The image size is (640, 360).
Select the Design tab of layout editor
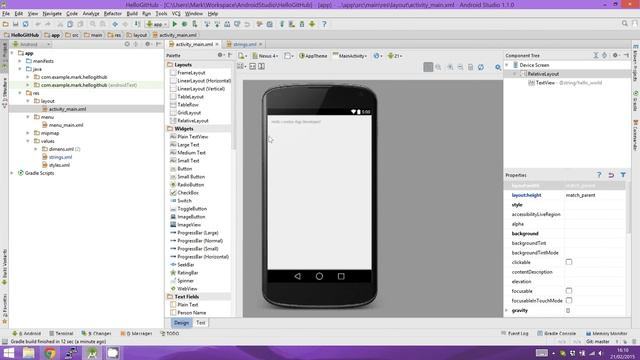pyautogui.click(x=181, y=322)
